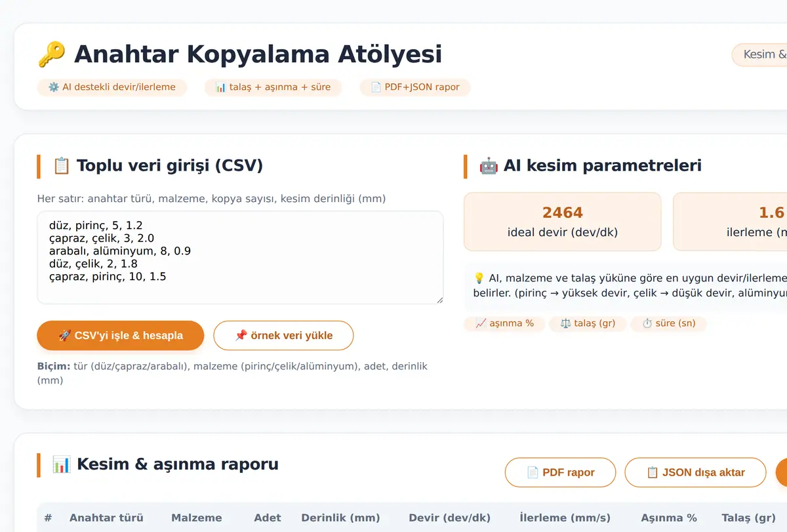Click the lightbulb icon in the AI hint

click(x=479, y=277)
